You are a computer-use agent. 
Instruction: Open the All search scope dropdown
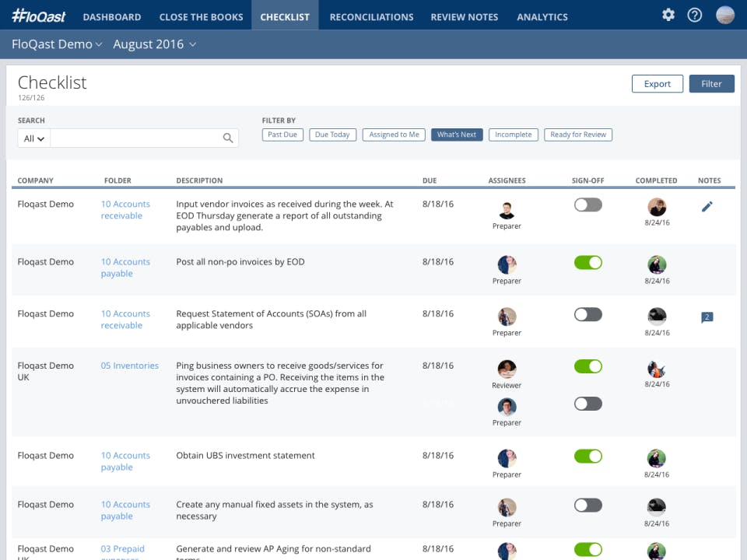click(x=32, y=137)
